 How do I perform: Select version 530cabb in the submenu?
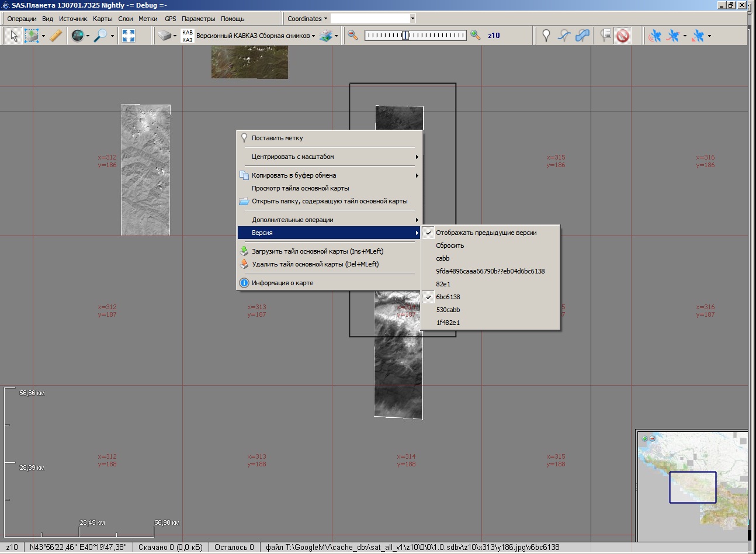pos(448,310)
